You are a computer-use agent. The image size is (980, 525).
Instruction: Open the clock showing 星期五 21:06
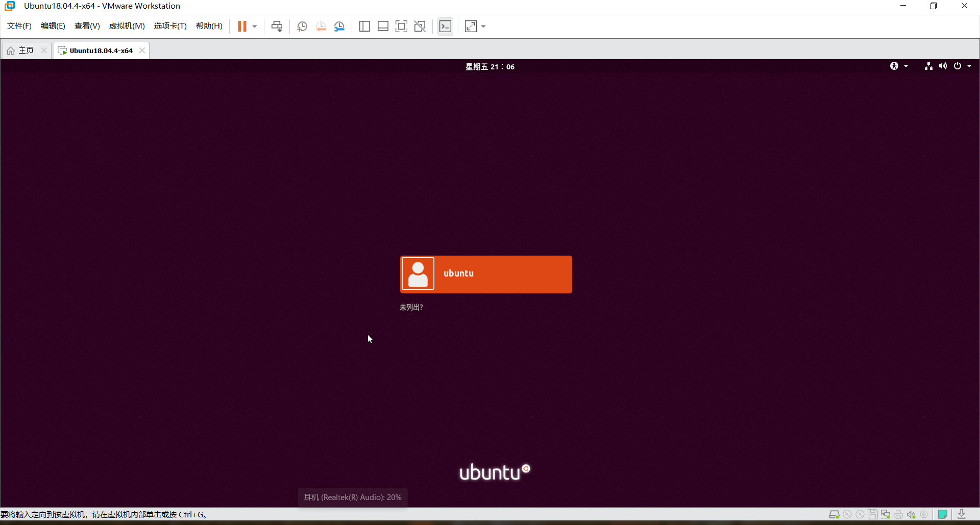pos(490,67)
